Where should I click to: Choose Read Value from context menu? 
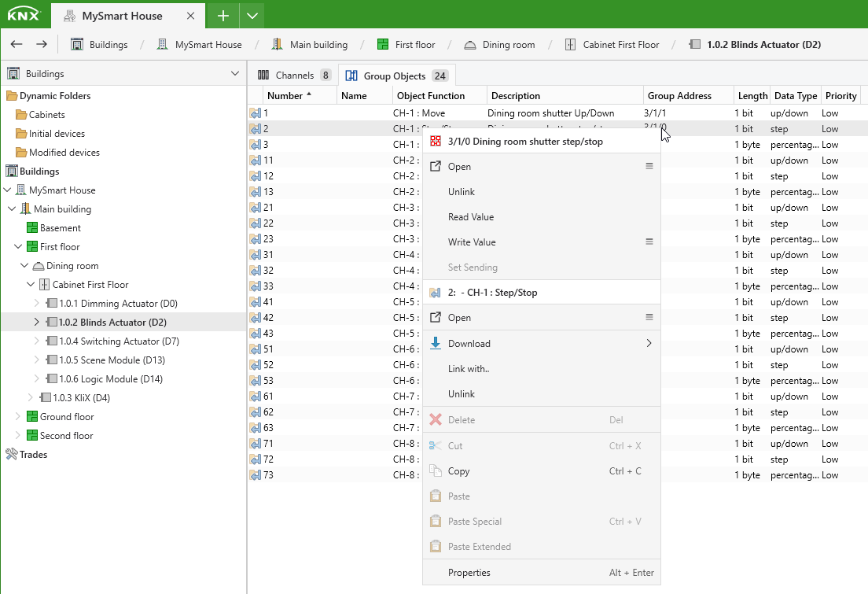(470, 216)
